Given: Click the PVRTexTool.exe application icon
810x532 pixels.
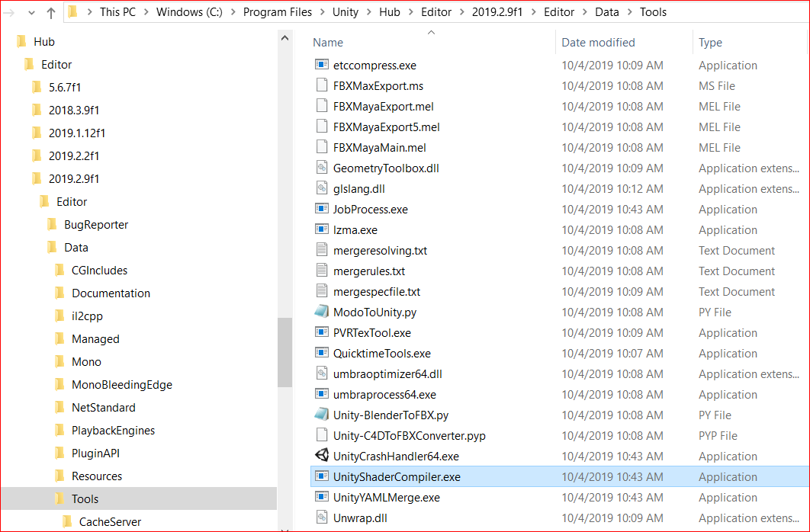Looking at the screenshot, I should pyautogui.click(x=322, y=332).
